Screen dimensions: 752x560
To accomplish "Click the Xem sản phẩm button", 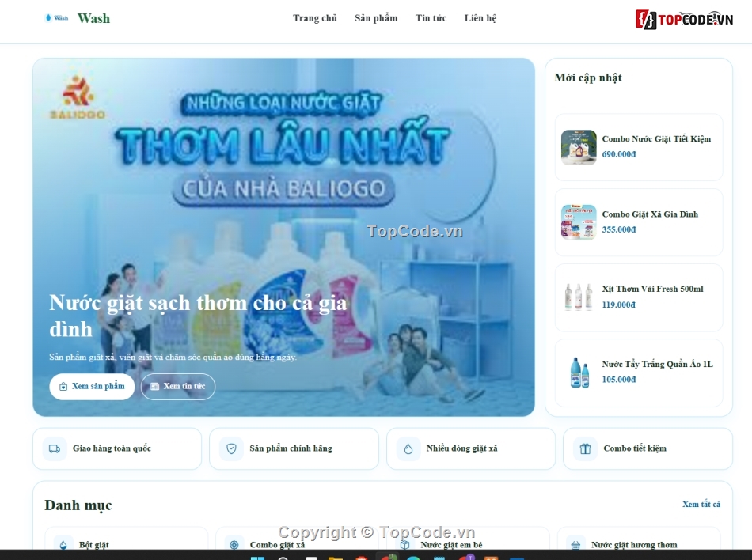I will pyautogui.click(x=92, y=386).
